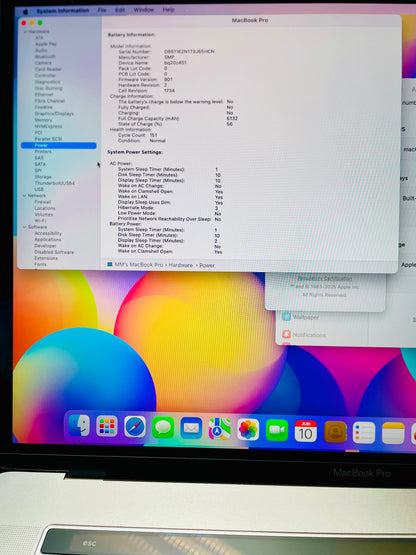The image size is (416, 555).
Task: Open Launchpad from the Dock
Action: [107, 426]
